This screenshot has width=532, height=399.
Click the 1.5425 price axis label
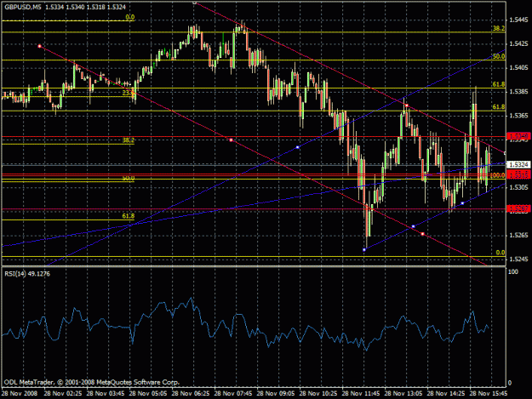tap(518, 44)
